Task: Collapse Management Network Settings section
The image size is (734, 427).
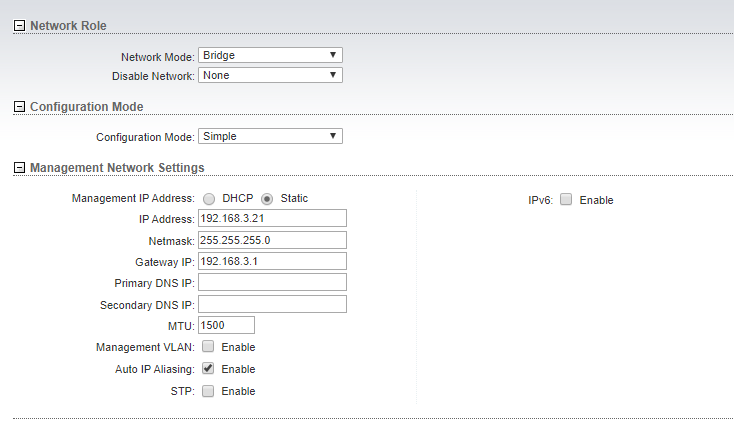Action: [19, 168]
